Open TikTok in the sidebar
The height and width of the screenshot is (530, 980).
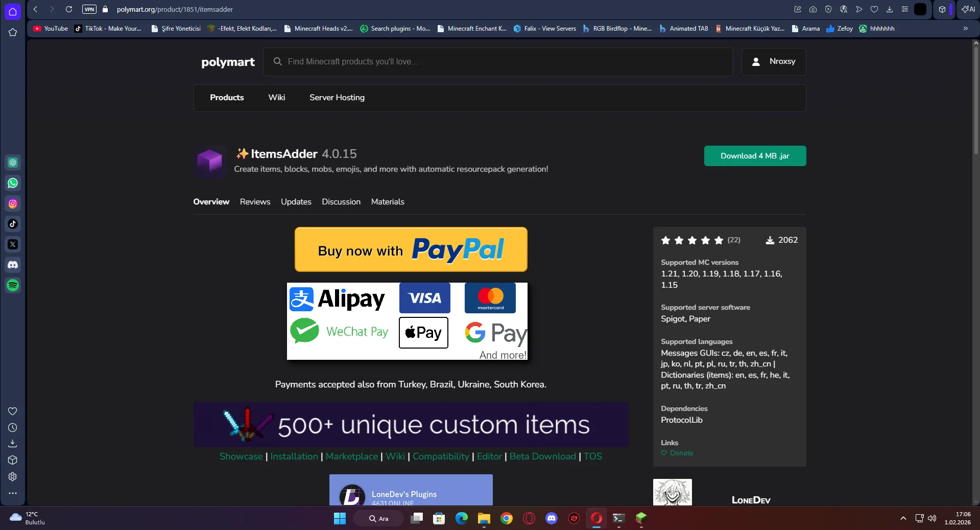click(x=13, y=224)
